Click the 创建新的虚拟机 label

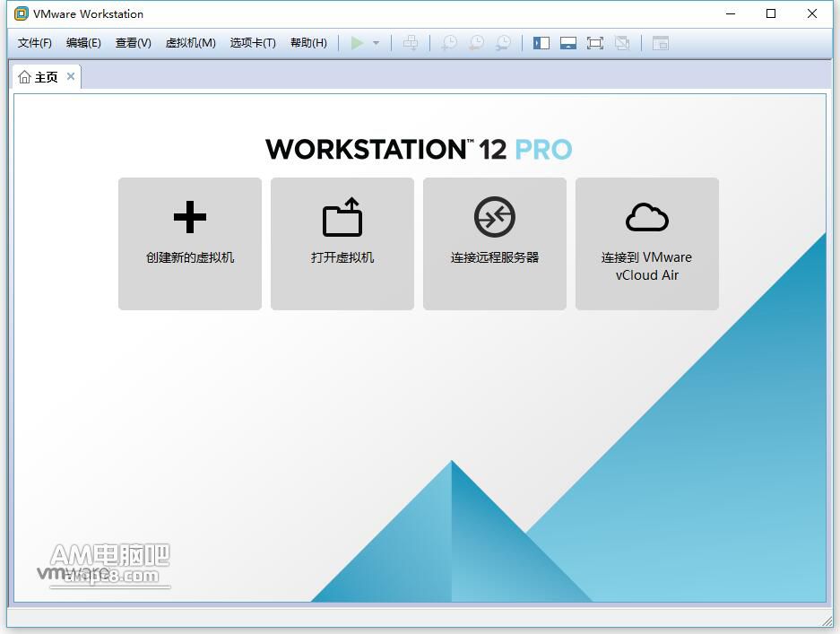(190, 257)
